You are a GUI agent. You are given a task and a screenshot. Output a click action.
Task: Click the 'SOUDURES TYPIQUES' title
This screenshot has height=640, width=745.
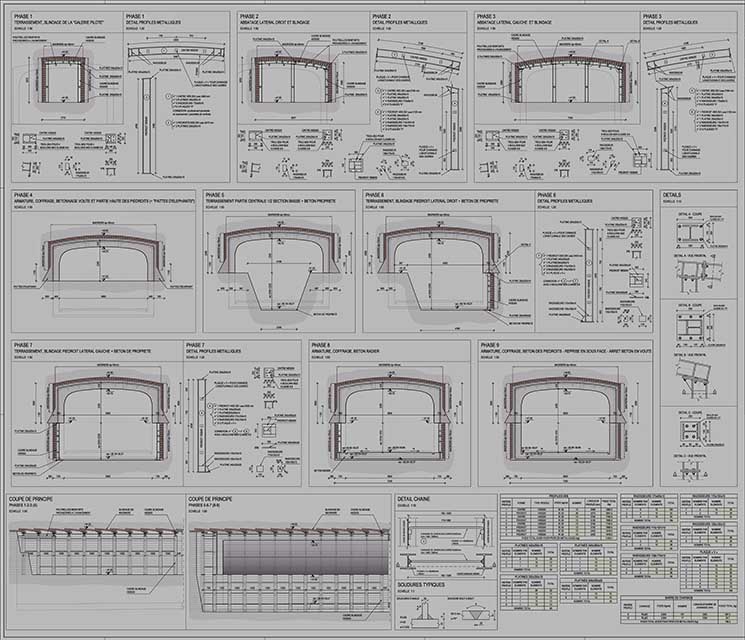pos(421,585)
